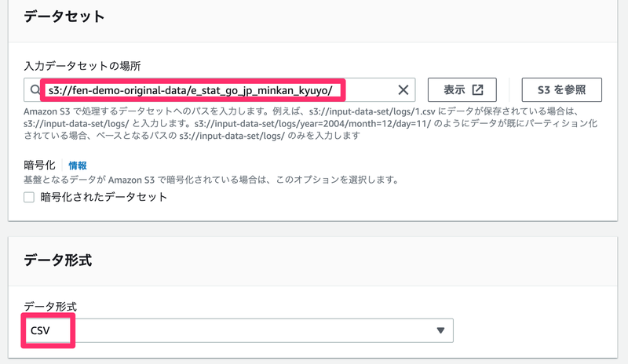Click the small データ形式 field label above the dropdown
The image size is (628, 364).
(50, 307)
